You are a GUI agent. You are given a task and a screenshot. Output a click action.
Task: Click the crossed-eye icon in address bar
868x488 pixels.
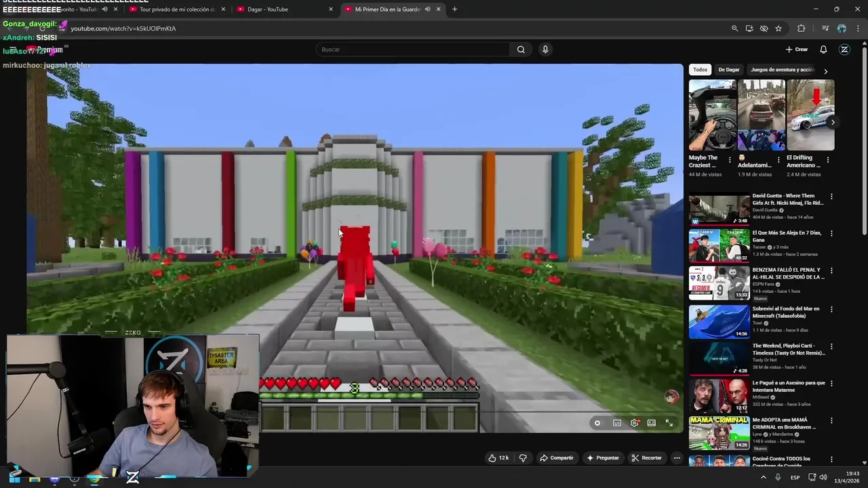(x=764, y=28)
